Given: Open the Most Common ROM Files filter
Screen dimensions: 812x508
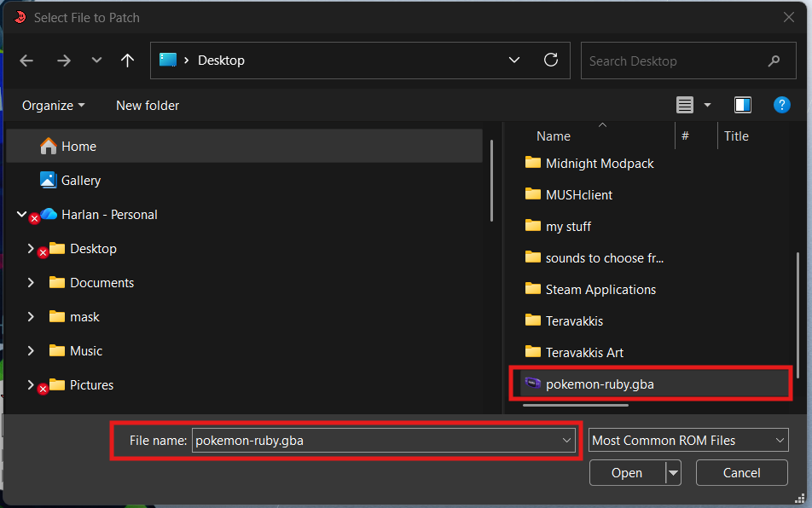Looking at the screenshot, I should (688, 440).
